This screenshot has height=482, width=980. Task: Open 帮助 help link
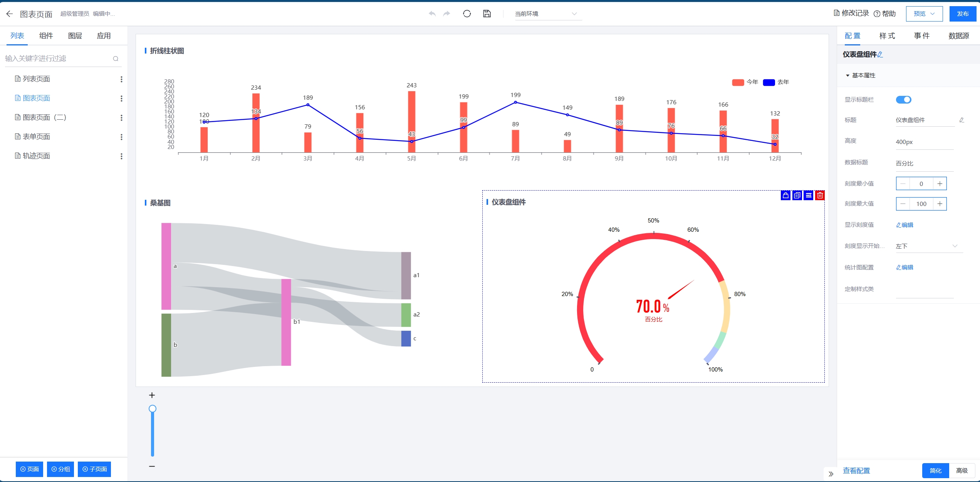click(x=885, y=14)
